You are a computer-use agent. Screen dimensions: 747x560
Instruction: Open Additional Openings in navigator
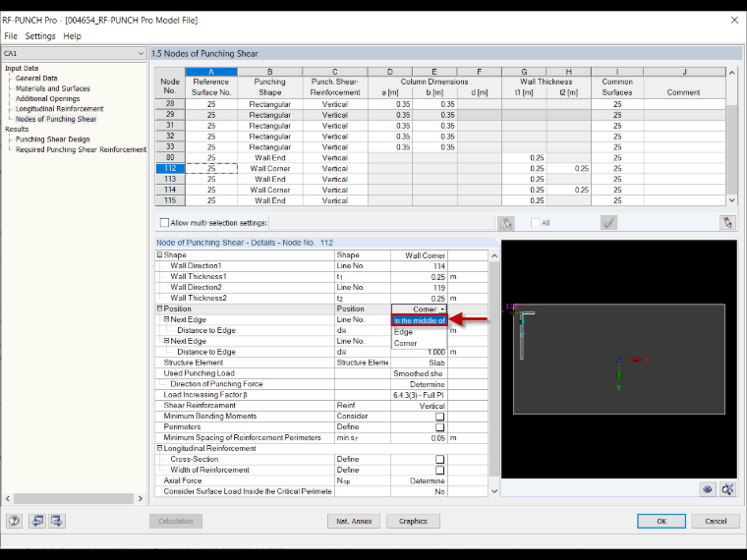pyautogui.click(x=47, y=98)
